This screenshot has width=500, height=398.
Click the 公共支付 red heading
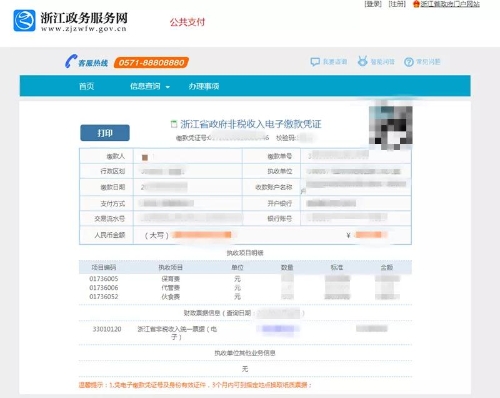[187, 22]
